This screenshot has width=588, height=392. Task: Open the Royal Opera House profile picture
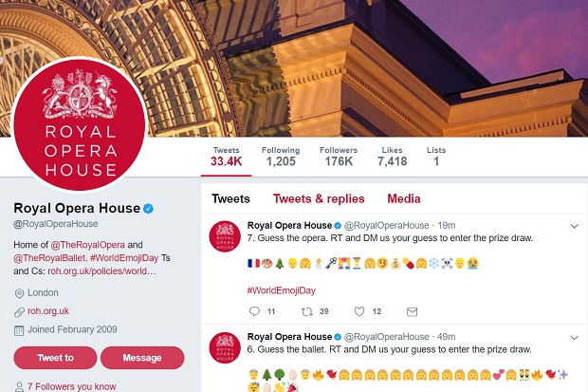click(80, 124)
